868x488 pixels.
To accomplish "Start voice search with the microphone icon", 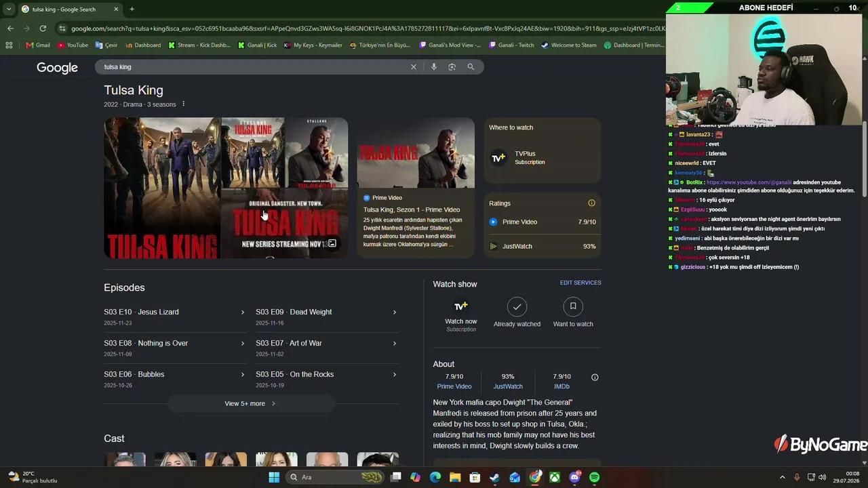I will pyautogui.click(x=434, y=67).
